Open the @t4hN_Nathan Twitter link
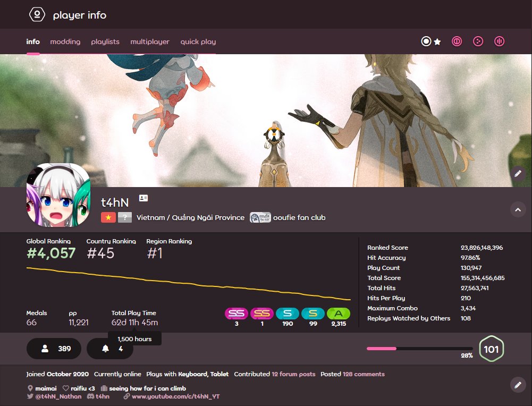Image resolution: width=532 pixels, height=406 pixels. coord(58,396)
